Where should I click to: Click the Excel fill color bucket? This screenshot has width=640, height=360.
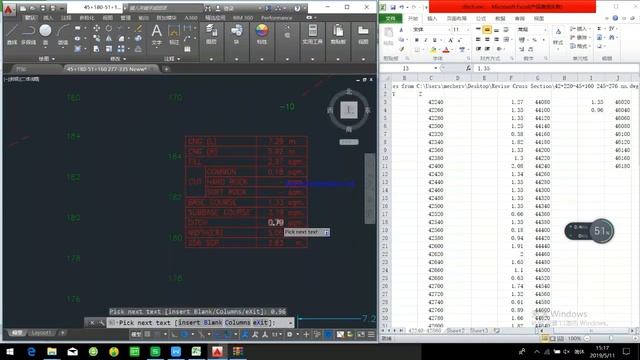pos(433,50)
